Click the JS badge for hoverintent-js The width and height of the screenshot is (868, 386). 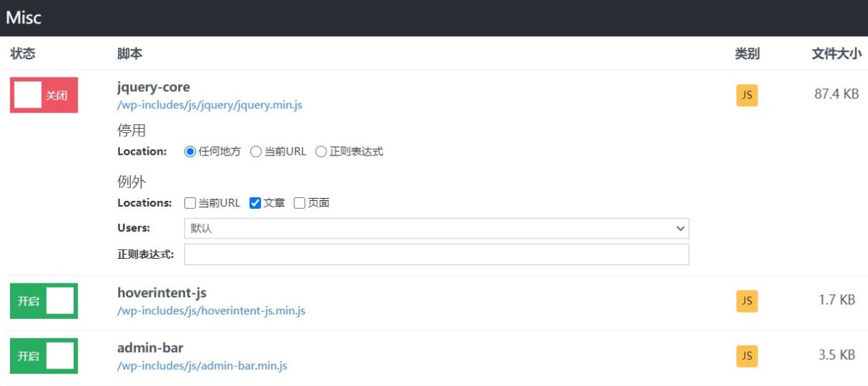coord(747,301)
